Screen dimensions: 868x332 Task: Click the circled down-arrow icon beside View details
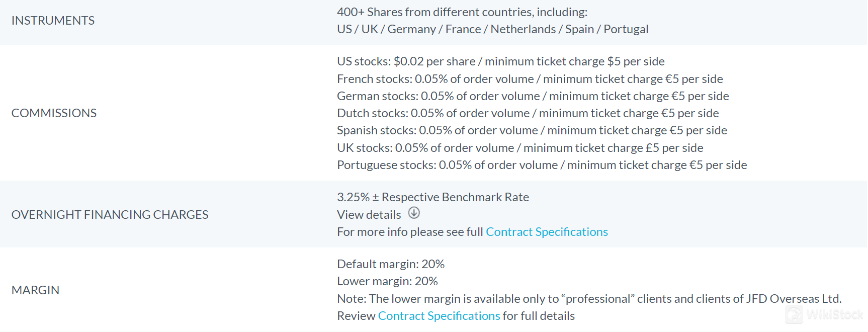pyautogui.click(x=414, y=213)
